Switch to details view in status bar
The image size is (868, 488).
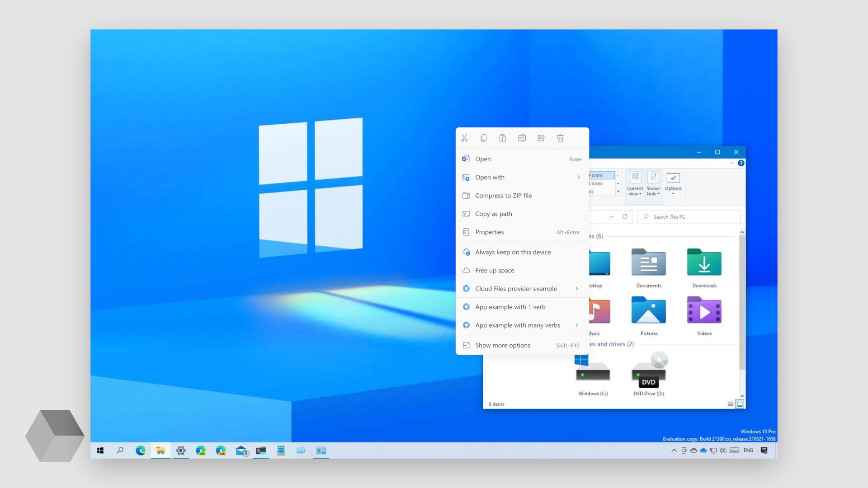730,404
